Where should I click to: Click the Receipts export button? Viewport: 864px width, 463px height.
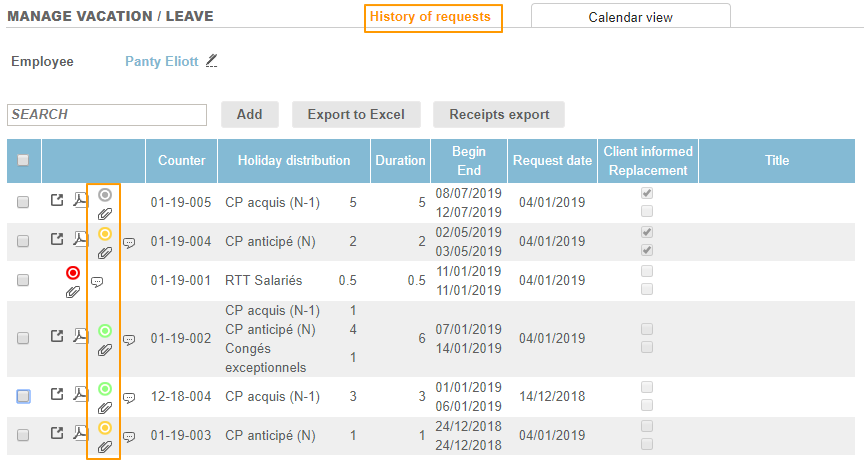coord(499,114)
